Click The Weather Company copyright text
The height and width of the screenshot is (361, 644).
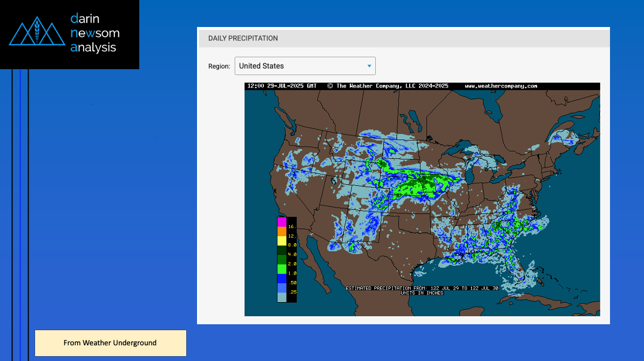tap(388, 86)
